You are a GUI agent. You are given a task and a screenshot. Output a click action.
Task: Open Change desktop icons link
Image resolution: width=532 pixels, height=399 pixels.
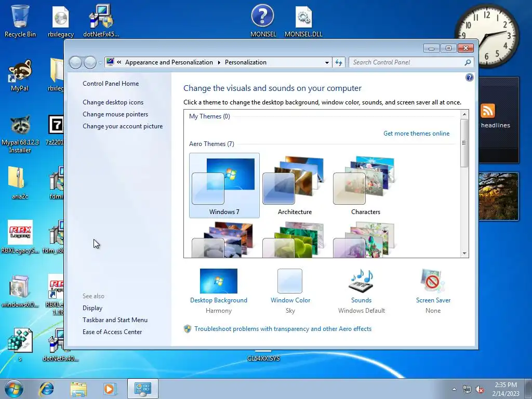(x=113, y=102)
